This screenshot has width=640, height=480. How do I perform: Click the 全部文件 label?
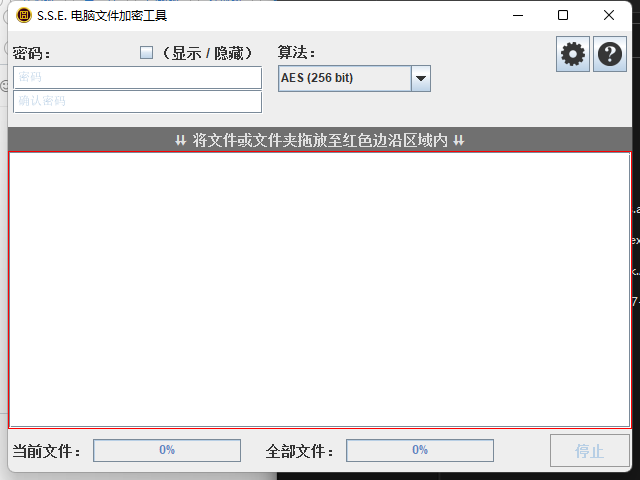[299, 451]
